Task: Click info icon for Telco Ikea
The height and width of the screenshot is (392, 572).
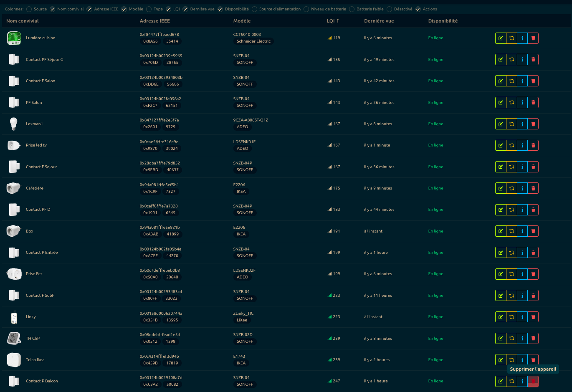Action: coord(522,360)
